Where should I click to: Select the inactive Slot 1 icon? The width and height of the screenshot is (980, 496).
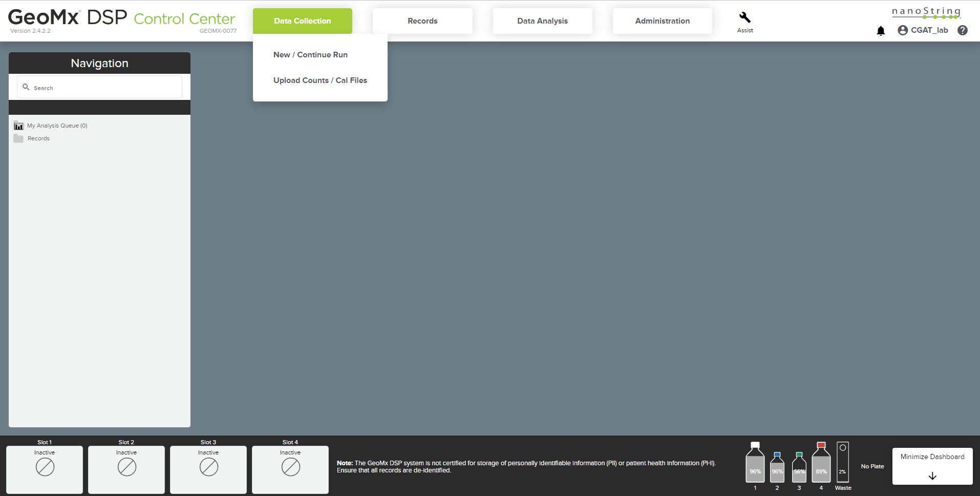point(45,467)
